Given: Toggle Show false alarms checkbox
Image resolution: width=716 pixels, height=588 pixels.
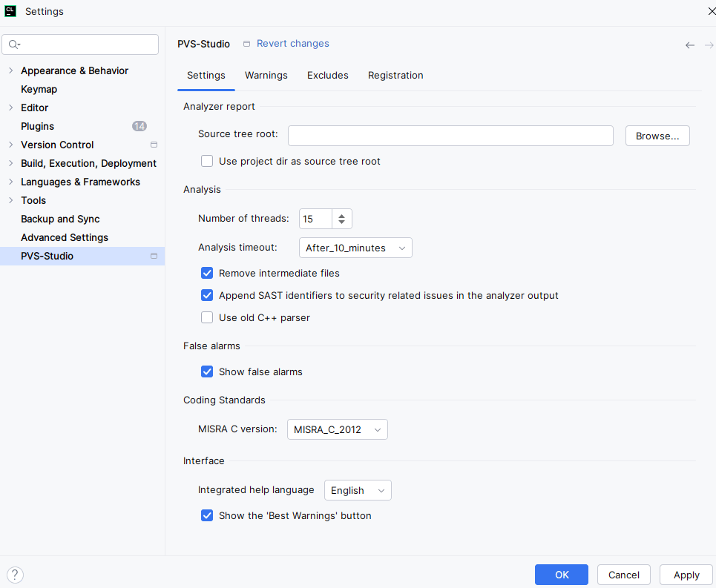Looking at the screenshot, I should click(x=207, y=371).
